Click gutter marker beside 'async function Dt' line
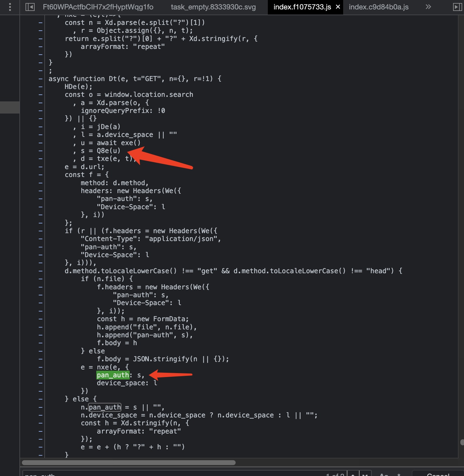 (40, 79)
